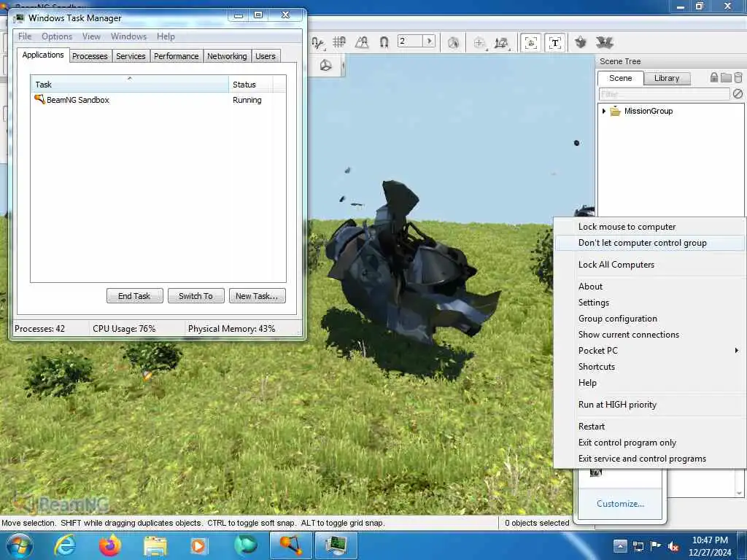The height and width of the screenshot is (560, 747).
Task: Click the terrain snap icon
Action: point(362,42)
